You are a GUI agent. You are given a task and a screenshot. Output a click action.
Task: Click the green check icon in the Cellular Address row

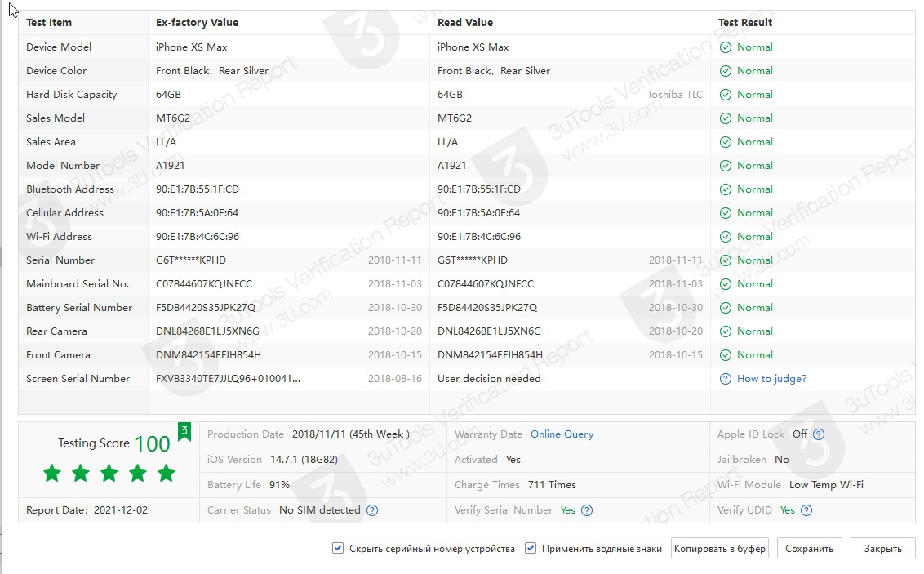pyautogui.click(x=726, y=213)
